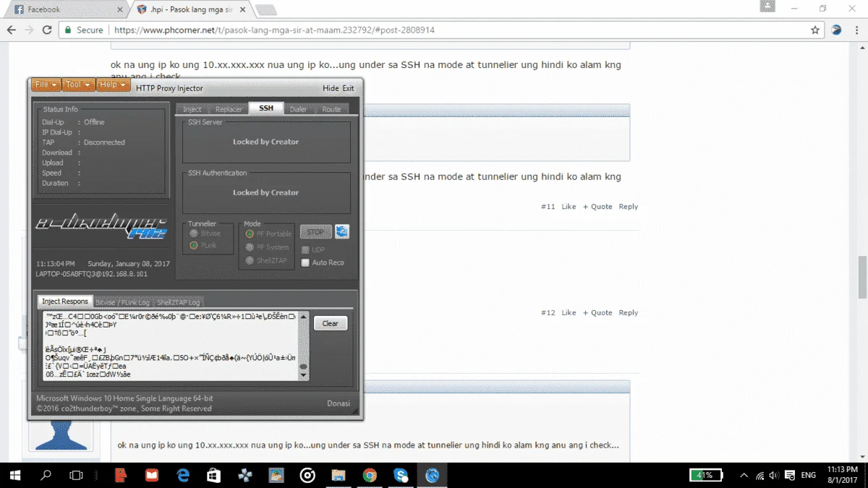
Task: Switch to the Replacer tab
Action: coord(229,109)
